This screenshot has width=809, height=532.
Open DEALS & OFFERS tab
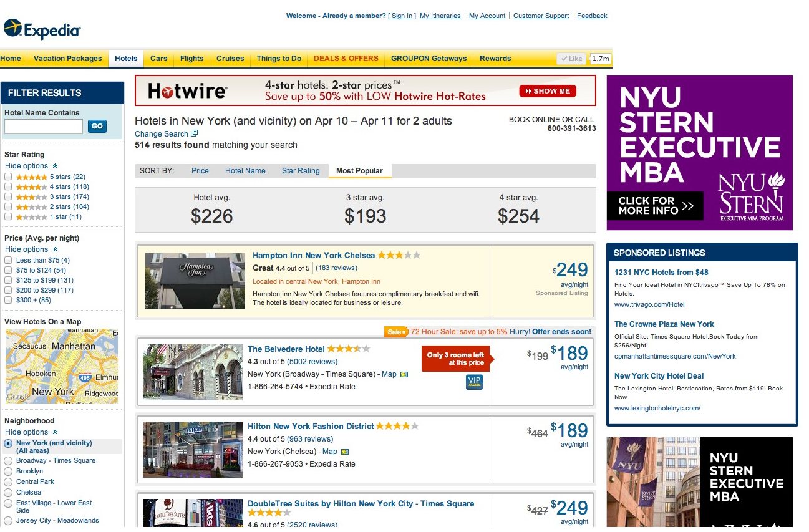(346, 59)
